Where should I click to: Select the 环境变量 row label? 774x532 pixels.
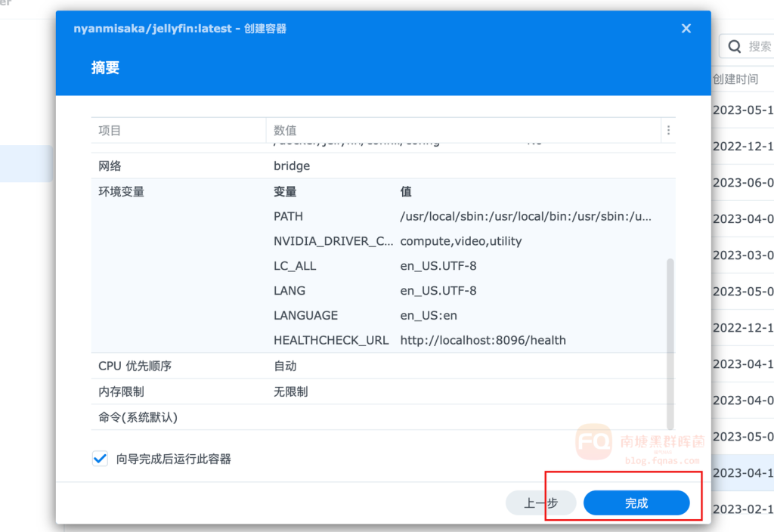pos(121,192)
